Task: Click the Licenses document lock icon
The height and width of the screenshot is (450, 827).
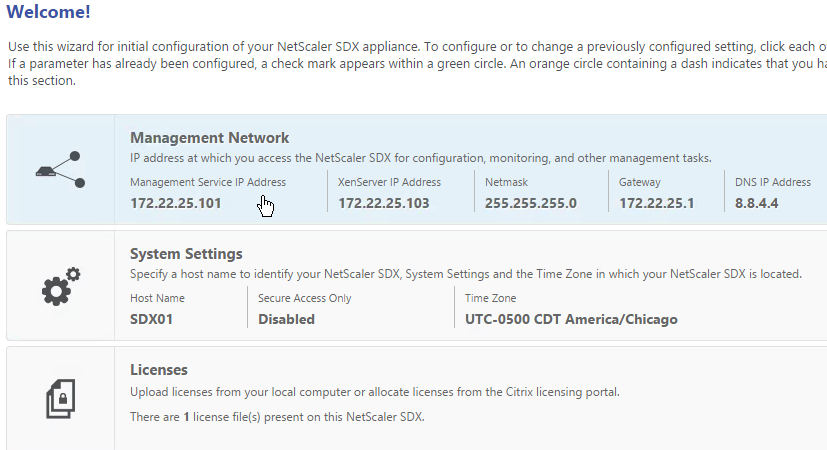Action: [61, 399]
